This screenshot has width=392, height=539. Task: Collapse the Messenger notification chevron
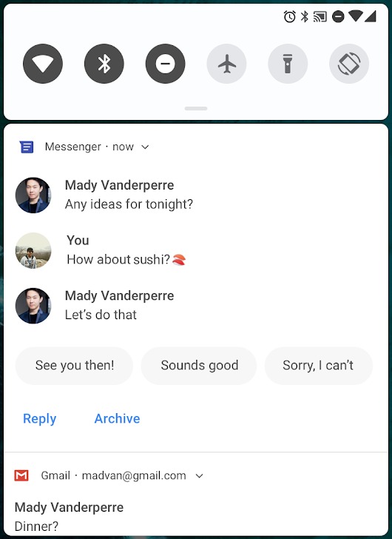coord(145,147)
